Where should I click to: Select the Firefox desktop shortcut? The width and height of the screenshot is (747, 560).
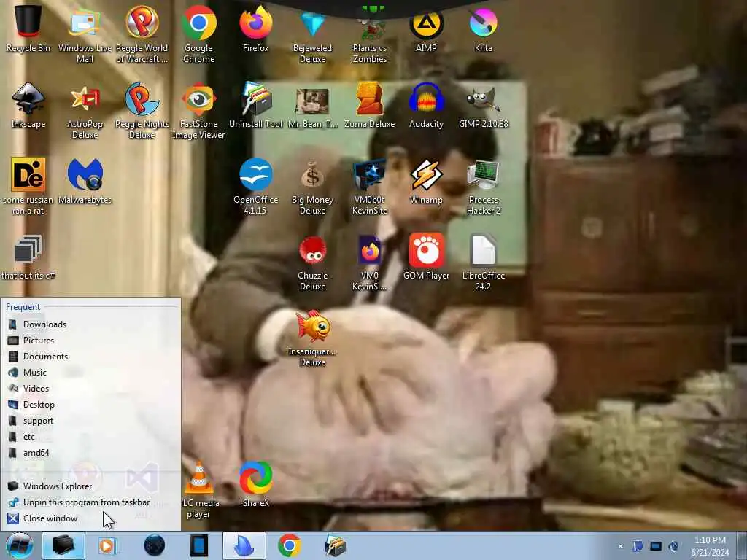[256, 28]
